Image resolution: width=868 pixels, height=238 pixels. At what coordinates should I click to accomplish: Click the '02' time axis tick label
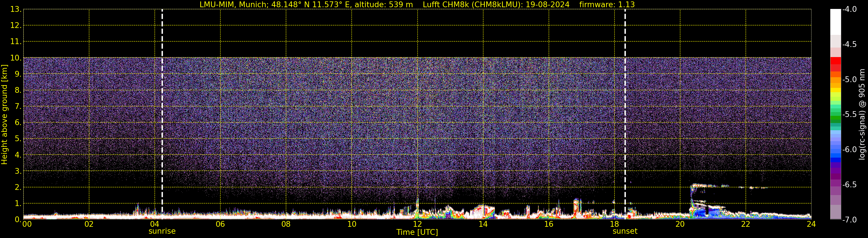click(x=89, y=224)
